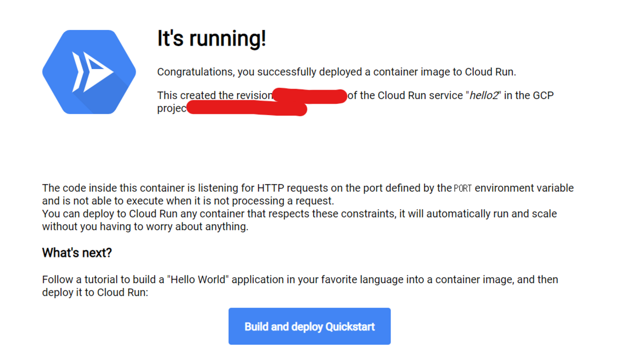Click the "What's next?" heading

tap(77, 253)
